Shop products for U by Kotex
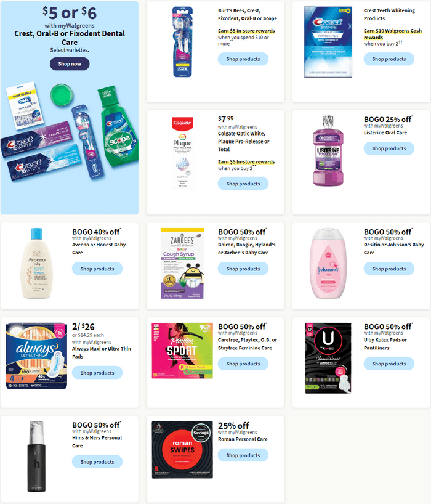 (389, 364)
